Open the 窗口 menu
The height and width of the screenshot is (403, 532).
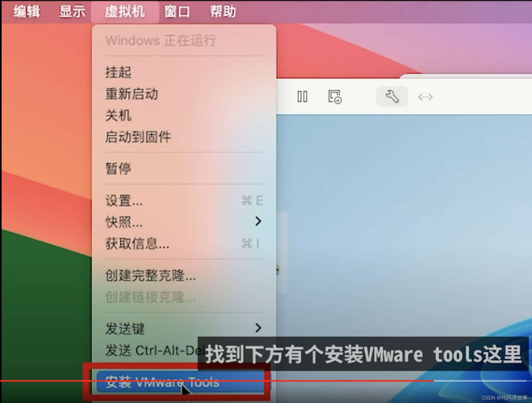pos(177,12)
